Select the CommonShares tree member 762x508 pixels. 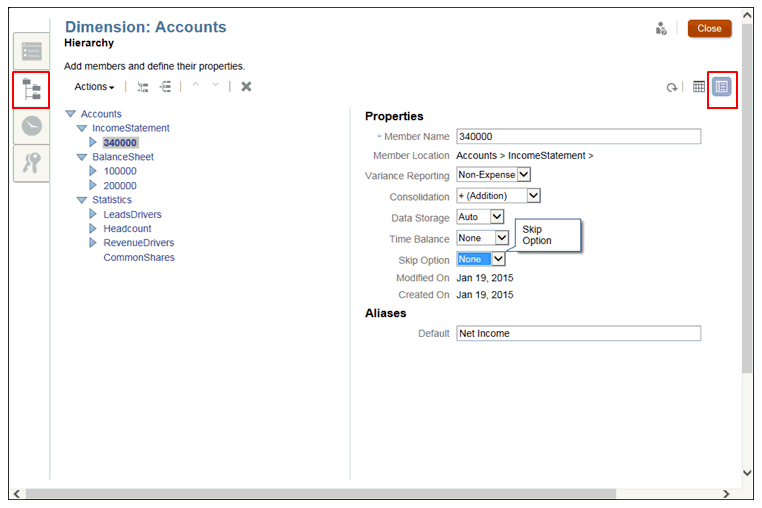click(139, 257)
